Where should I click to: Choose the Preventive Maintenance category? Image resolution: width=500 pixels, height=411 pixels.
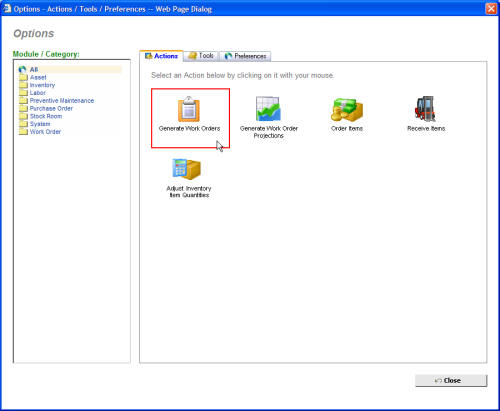tap(62, 101)
